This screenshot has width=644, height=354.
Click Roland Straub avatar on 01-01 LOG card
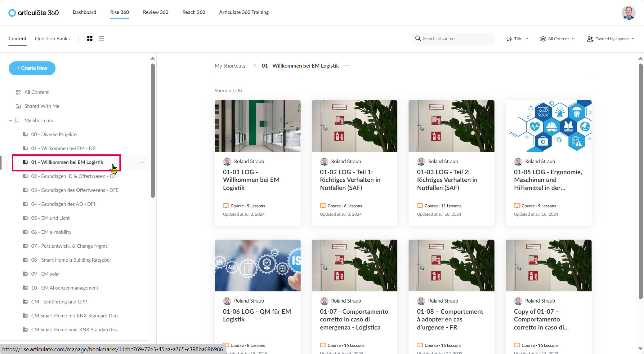[227, 162]
